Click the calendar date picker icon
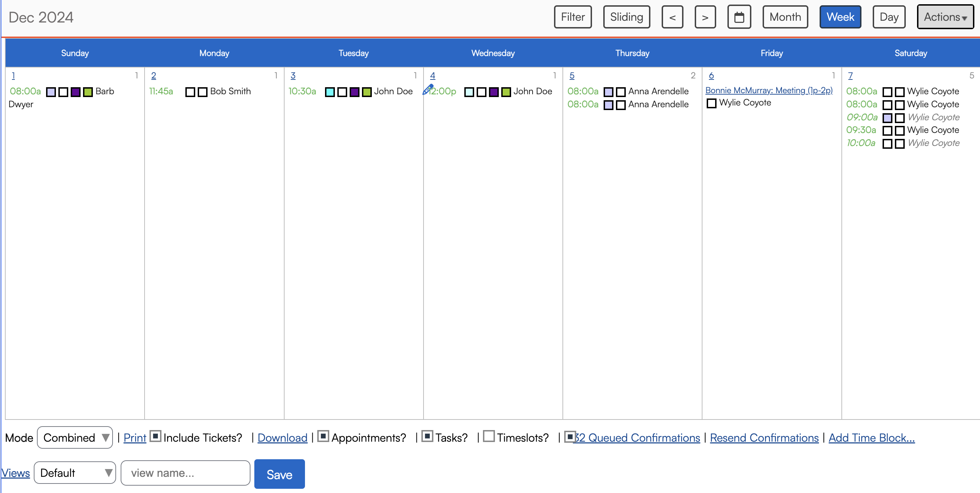The image size is (980, 493). pyautogui.click(x=739, y=17)
